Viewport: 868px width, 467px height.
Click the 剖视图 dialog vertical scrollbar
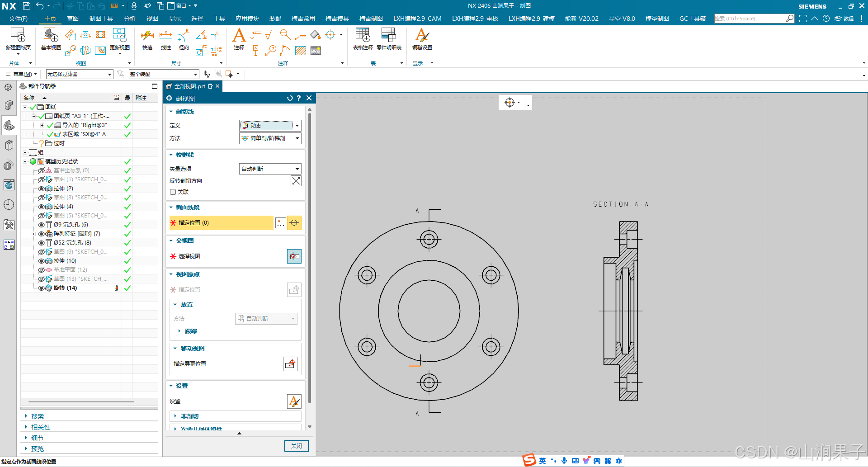tap(310, 258)
